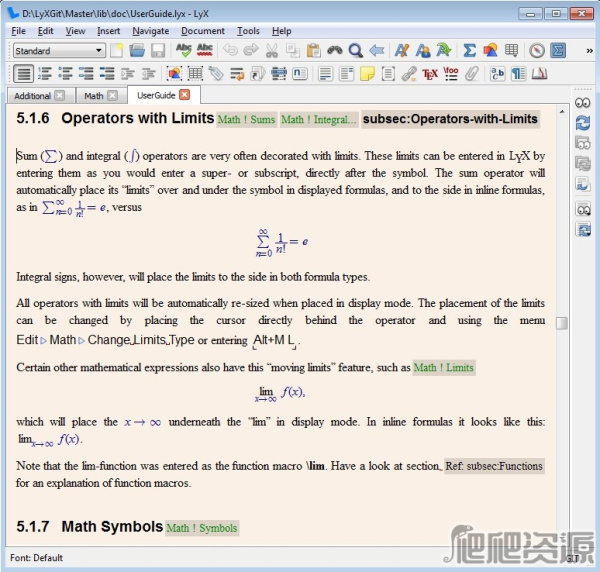Click the Ref: subsec:Functions cross-reference

(x=495, y=466)
